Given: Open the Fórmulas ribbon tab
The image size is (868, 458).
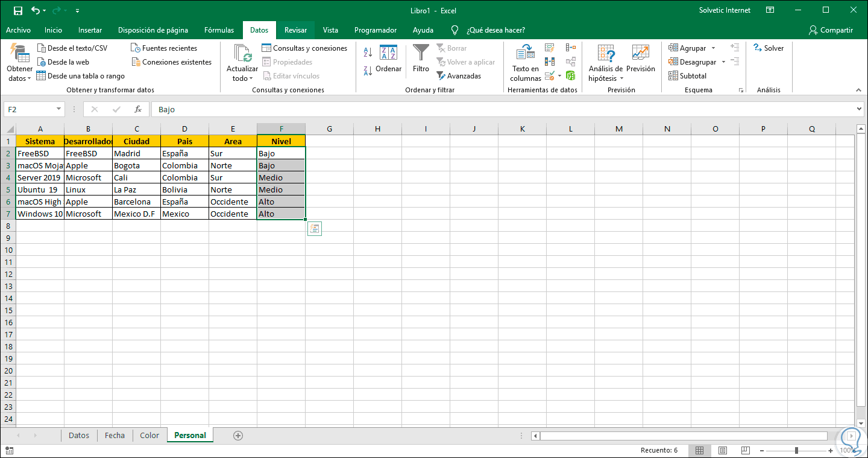Looking at the screenshot, I should click(219, 30).
